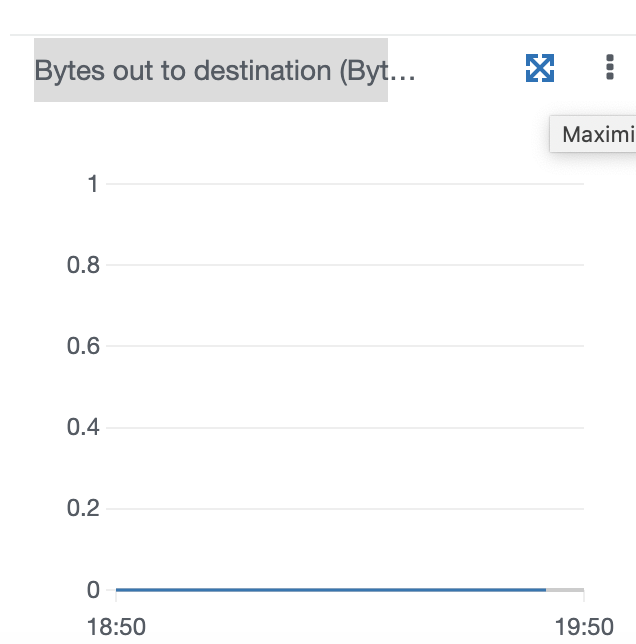Click the y-axis label 0.6

click(x=83, y=346)
